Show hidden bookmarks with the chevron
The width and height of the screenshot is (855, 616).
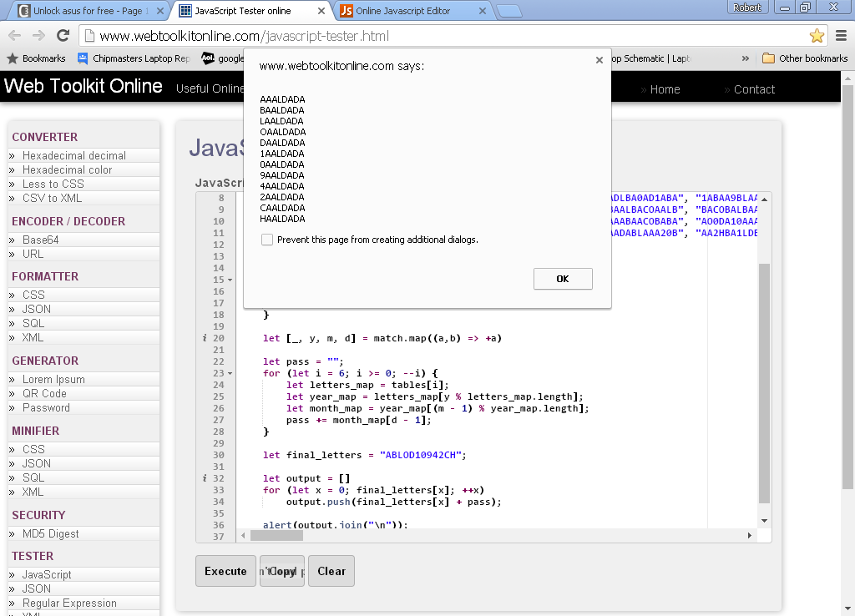(746, 58)
